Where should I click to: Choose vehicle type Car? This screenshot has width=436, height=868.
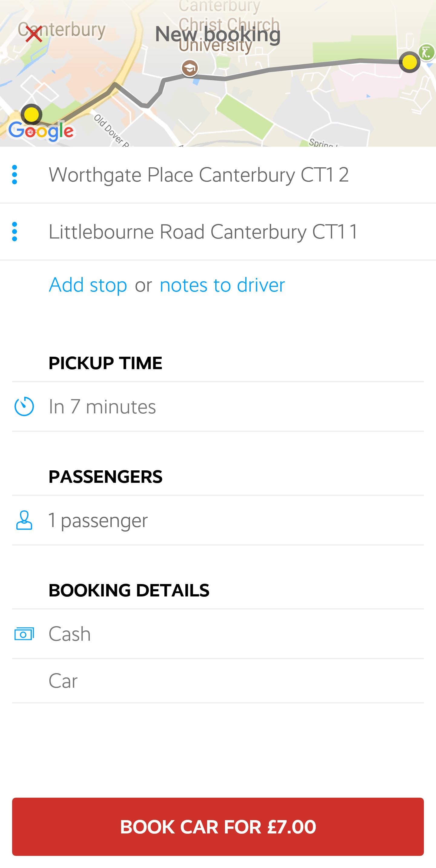(218, 681)
